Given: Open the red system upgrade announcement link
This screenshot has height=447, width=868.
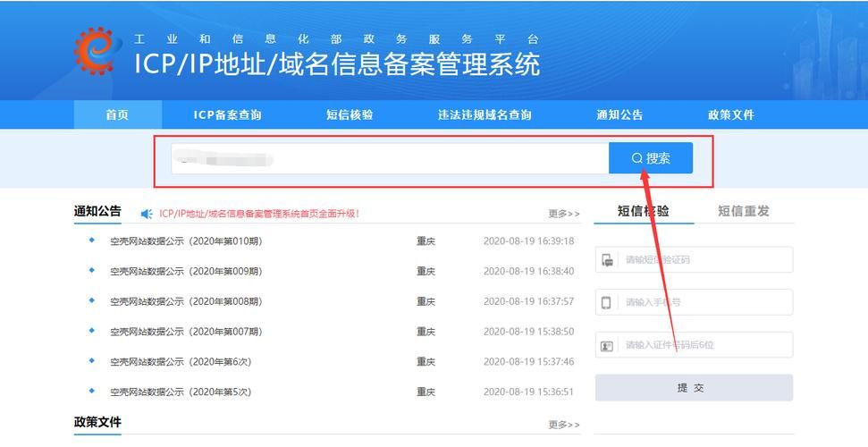Looking at the screenshot, I should tap(259, 214).
